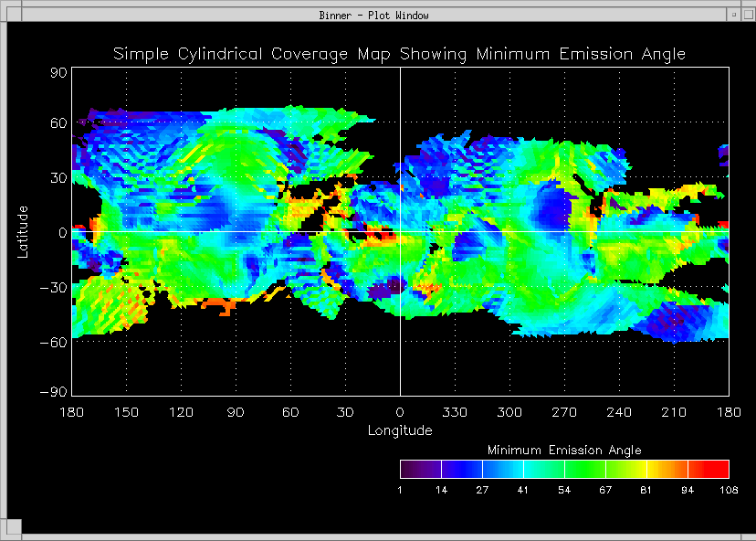This screenshot has height=541, width=756.
Task: Maximize the Binner Plot Window
Action: 748,15
